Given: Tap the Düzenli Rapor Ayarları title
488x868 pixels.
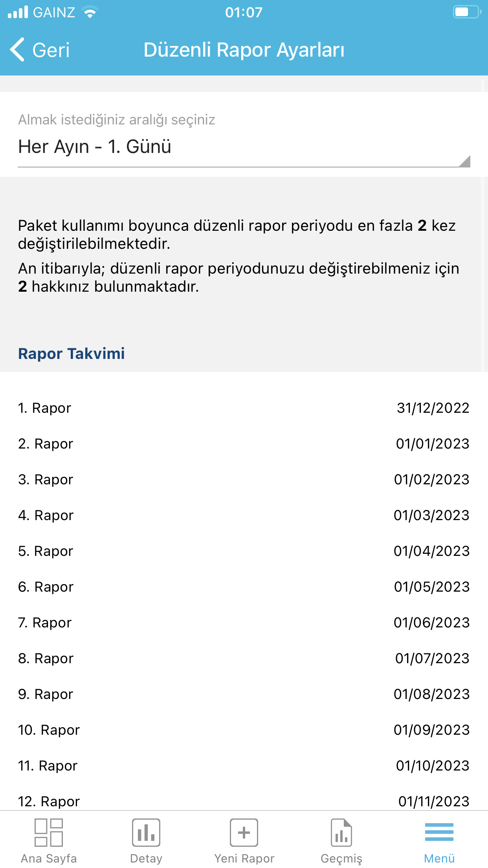Looking at the screenshot, I should pyautogui.click(x=244, y=50).
